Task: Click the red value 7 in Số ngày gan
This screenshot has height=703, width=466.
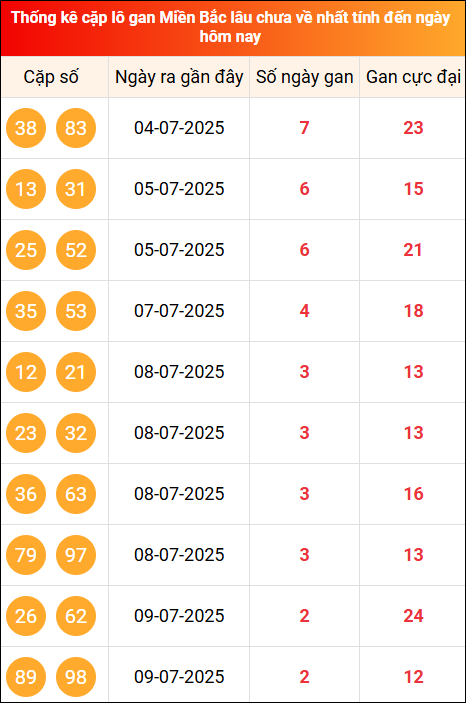Action: click(305, 128)
